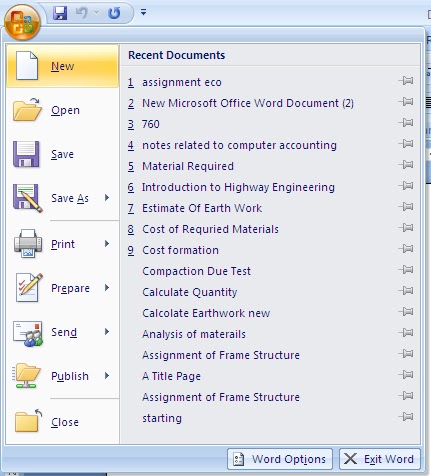Image resolution: width=431 pixels, height=476 pixels.
Task: Pin 'New Microsoft Office Word Document (2)'
Action: coord(406,102)
